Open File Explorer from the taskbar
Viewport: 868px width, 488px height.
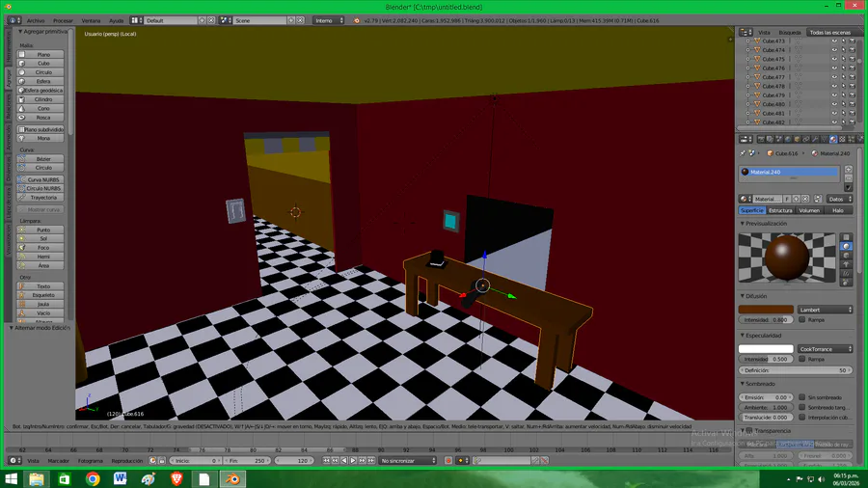pyautogui.click(x=37, y=478)
